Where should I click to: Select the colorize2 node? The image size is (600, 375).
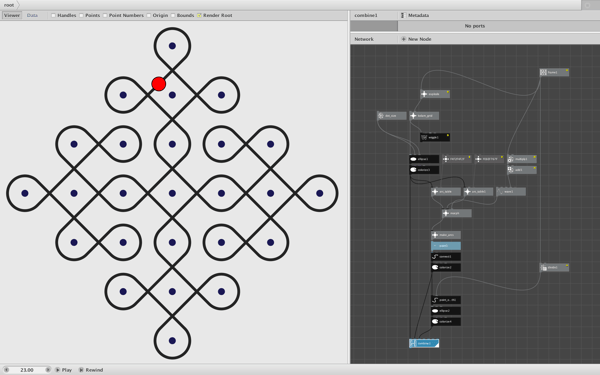[x=446, y=267]
